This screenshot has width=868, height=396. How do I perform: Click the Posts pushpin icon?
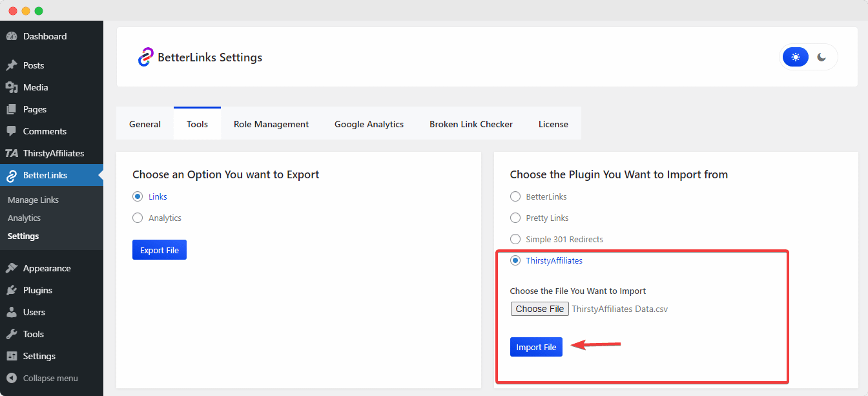point(12,65)
